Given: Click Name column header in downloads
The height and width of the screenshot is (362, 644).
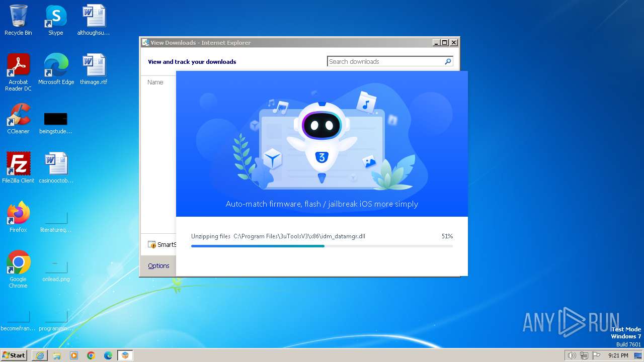Looking at the screenshot, I should tap(155, 82).
